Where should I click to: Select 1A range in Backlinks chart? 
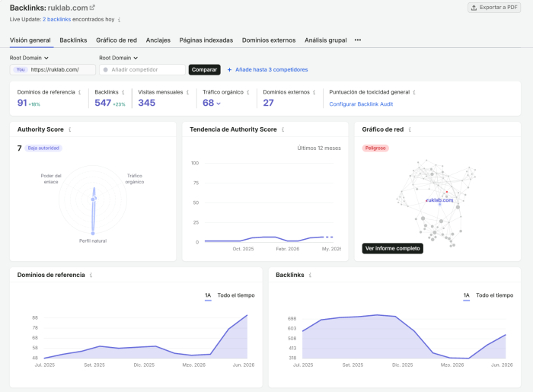pos(466,295)
